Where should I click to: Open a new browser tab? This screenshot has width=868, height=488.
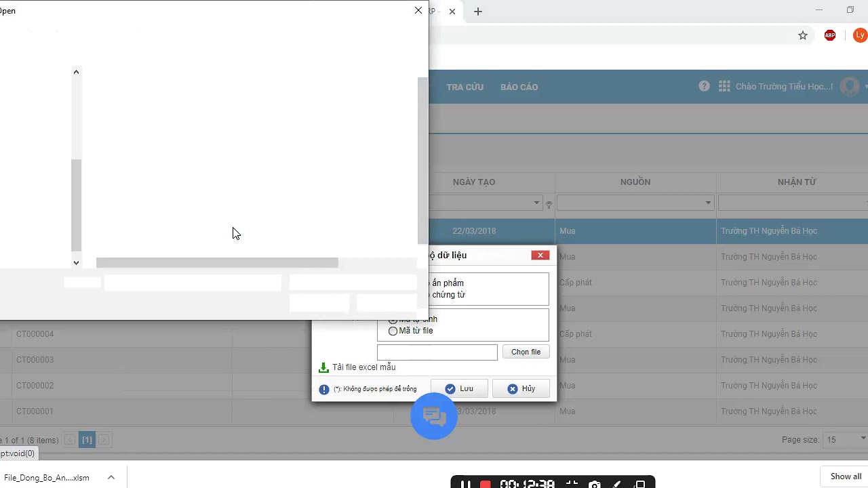[478, 12]
